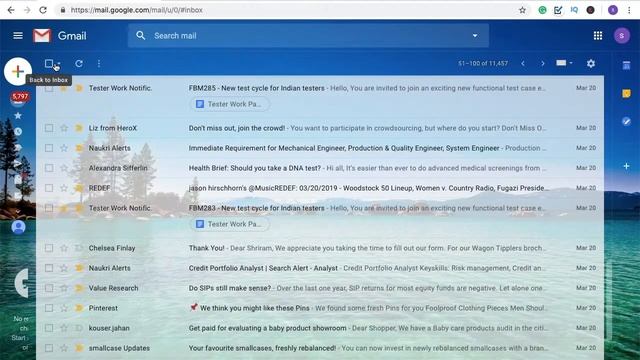Show search options dropdown arrow
Screen dimensions: 640x360
tap(475, 36)
